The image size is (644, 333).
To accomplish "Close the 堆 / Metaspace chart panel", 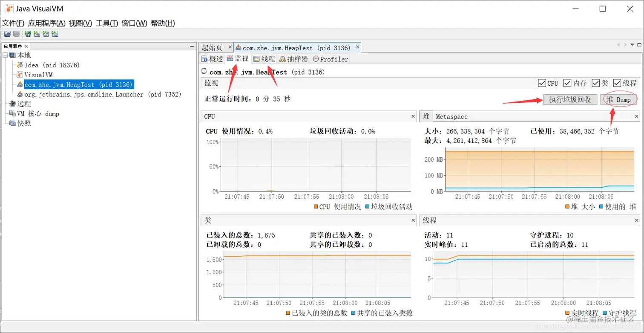I will (637, 116).
